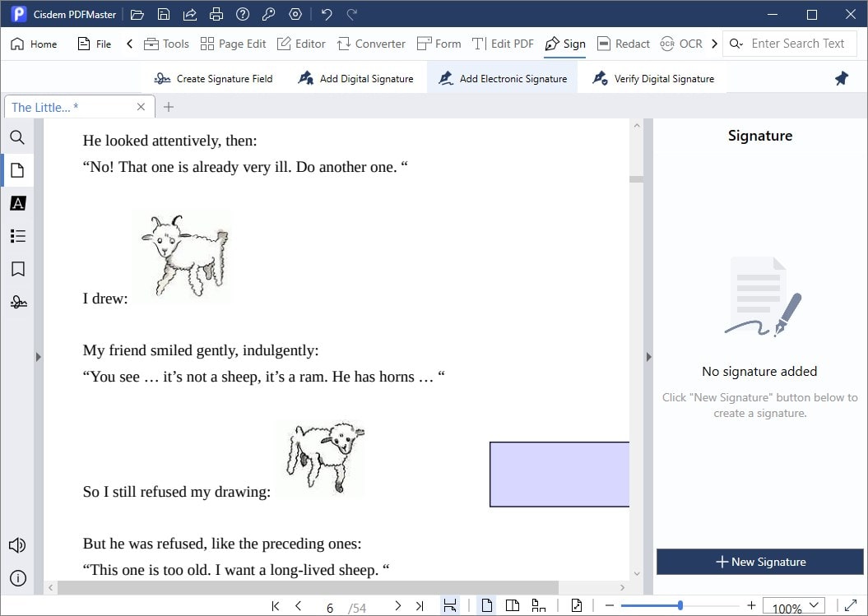868x616 pixels.
Task: Open the outline list panel in sidebar
Action: click(x=18, y=236)
